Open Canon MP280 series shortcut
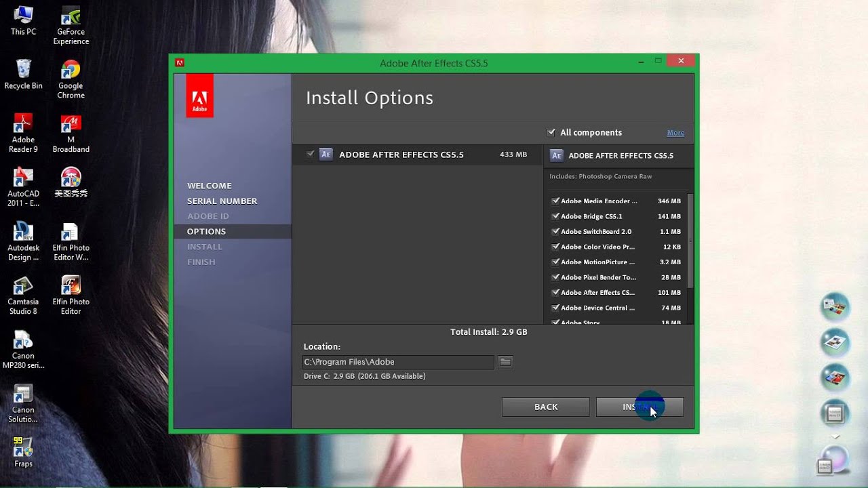This screenshot has width=868, height=488. pos(23,350)
